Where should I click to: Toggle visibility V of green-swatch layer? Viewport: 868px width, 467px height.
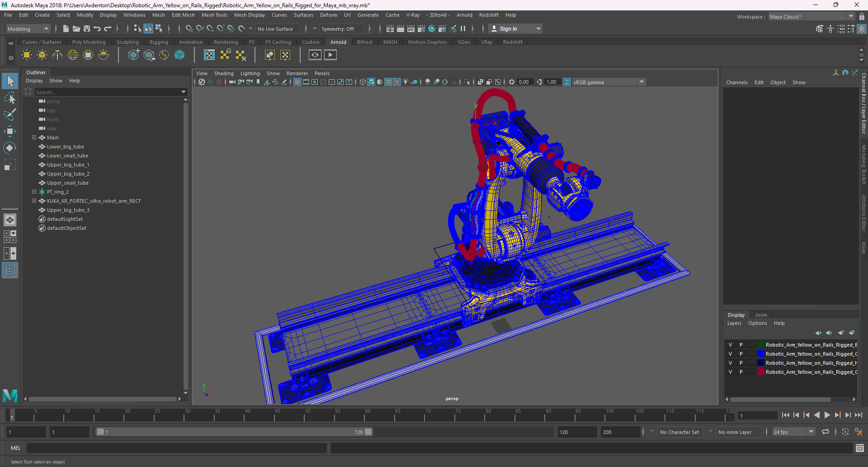click(730, 345)
